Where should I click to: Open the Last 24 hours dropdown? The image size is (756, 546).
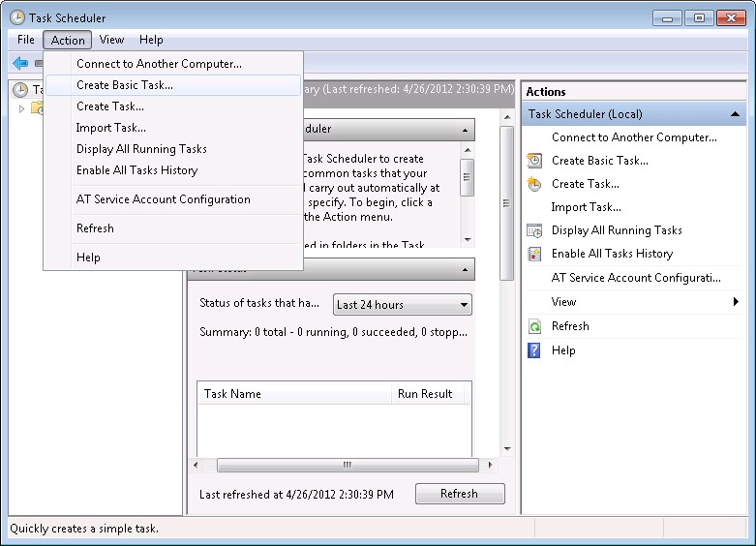[402, 305]
